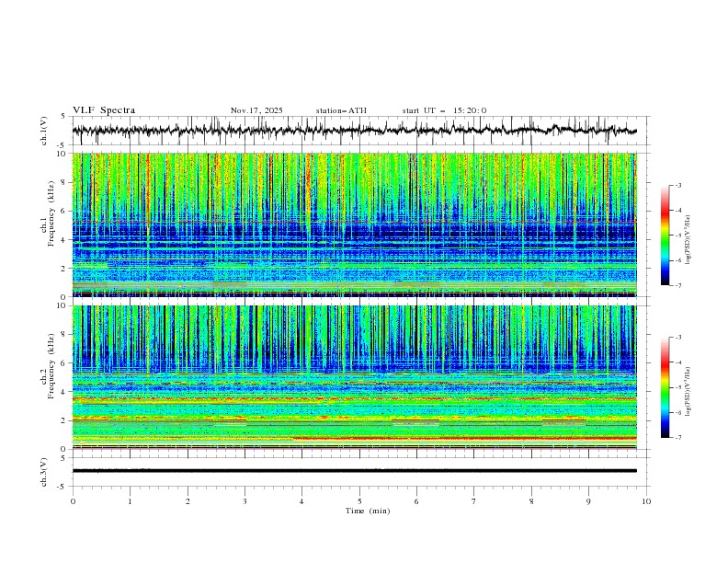Click time-axis tick label "2"
The height and width of the screenshot is (563, 728).
188,501
